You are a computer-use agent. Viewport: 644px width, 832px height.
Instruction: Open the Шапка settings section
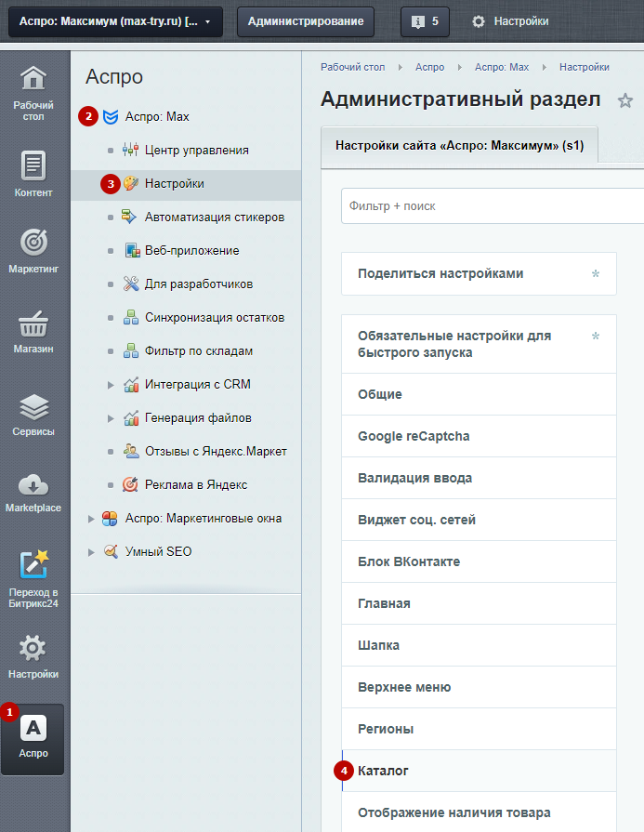(x=479, y=646)
